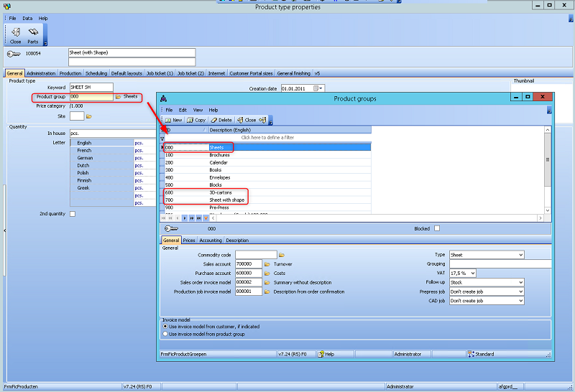
Task: Browse Purchase account folder icon
Action: 267,274
